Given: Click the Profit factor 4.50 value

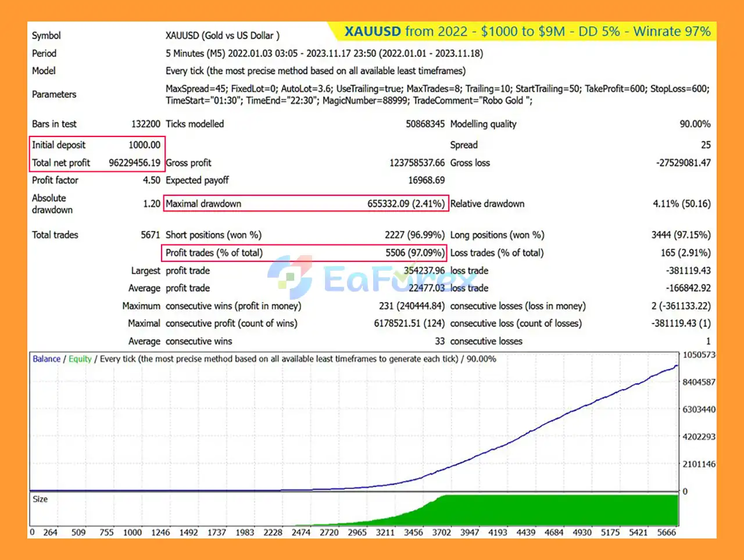Looking at the screenshot, I should (x=151, y=181).
